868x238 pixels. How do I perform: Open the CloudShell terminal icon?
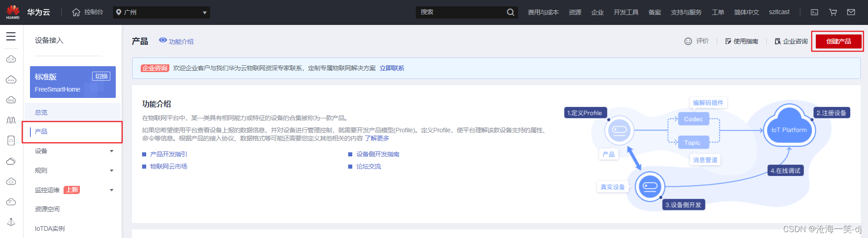coord(814,12)
